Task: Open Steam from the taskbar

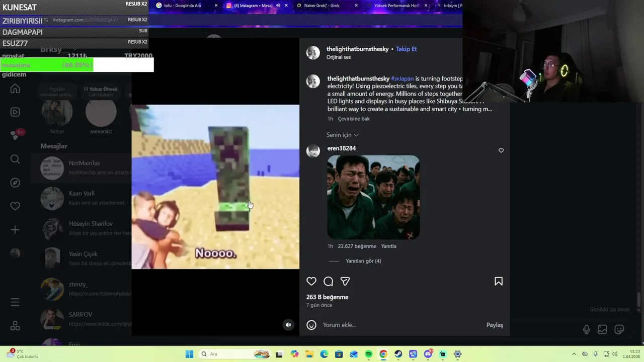Action: coord(398,354)
